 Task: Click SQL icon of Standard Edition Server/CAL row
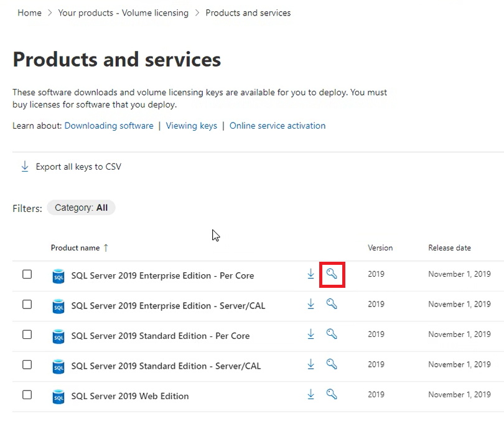[x=58, y=366]
